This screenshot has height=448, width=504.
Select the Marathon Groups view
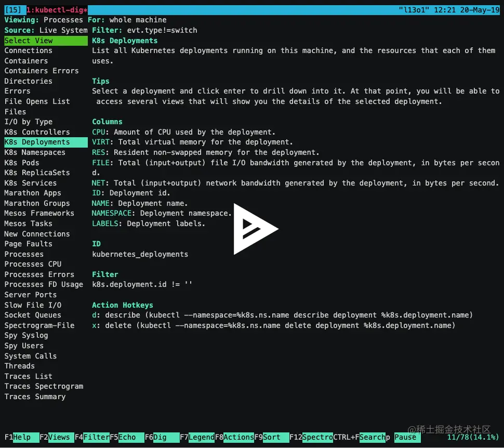(37, 203)
